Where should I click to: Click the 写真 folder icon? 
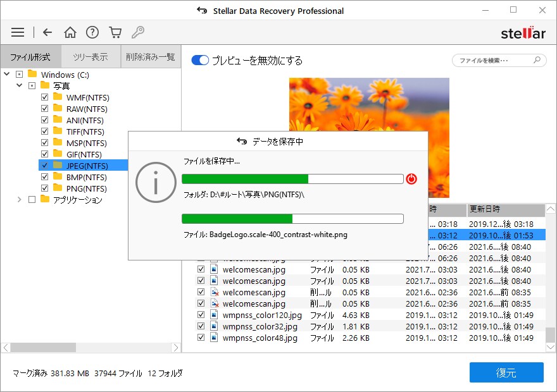(x=45, y=85)
